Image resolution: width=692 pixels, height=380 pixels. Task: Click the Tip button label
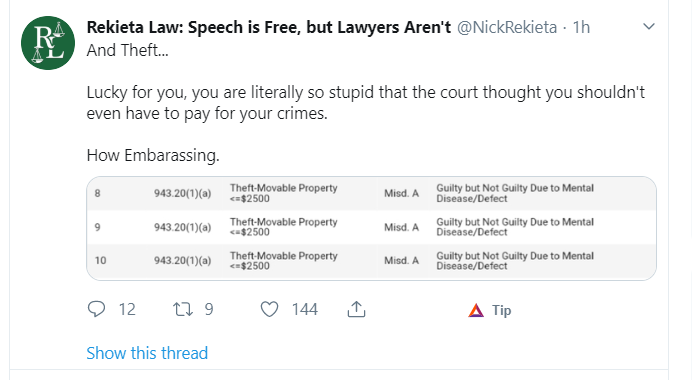coord(502,310)
